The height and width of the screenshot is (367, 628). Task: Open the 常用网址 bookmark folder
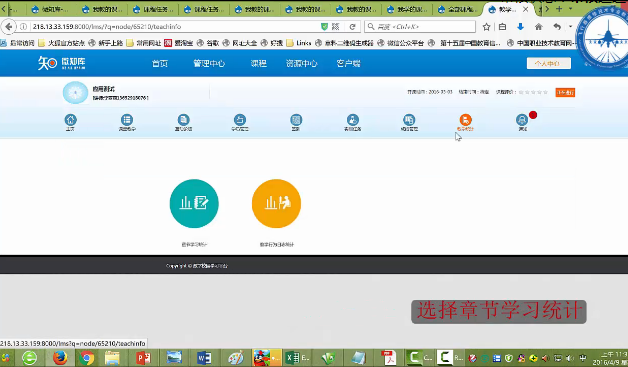point(144,43)
